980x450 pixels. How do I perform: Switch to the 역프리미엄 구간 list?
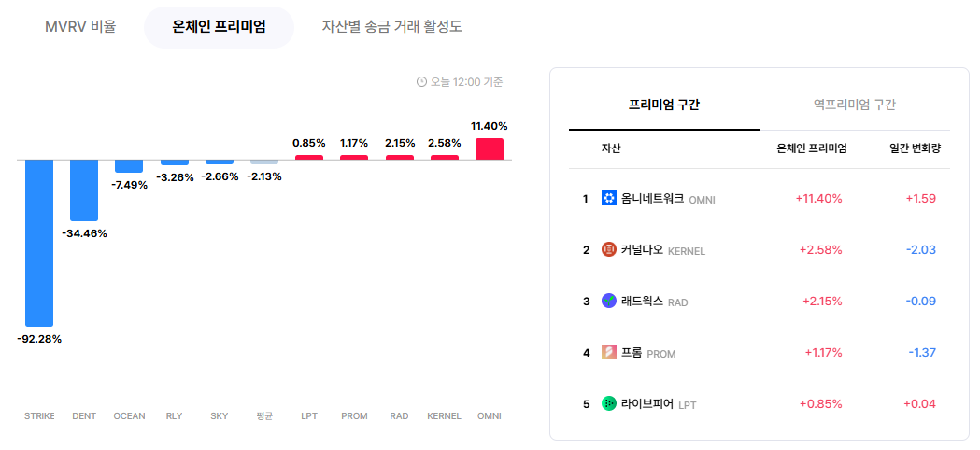point(855,105)
